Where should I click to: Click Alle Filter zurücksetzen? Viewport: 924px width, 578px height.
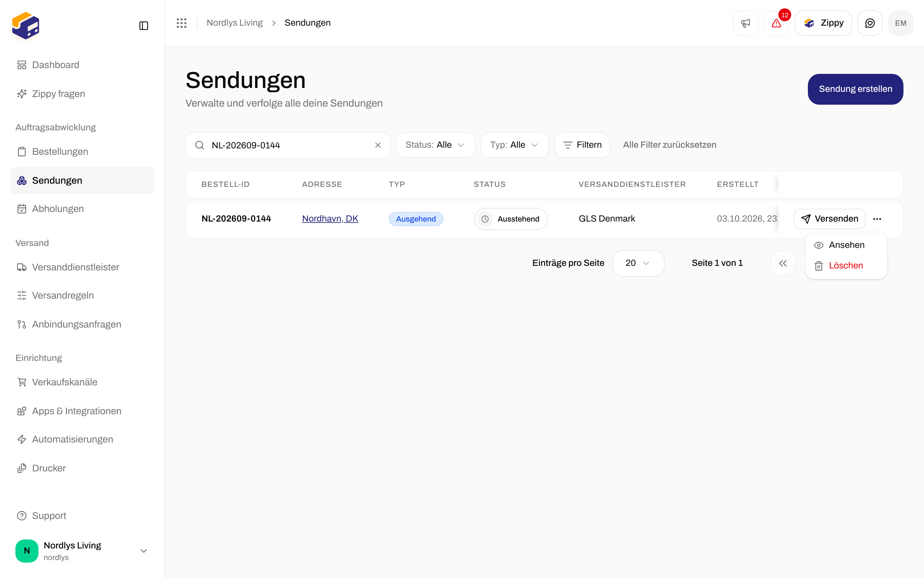pyautogui.click(x=670, y=145)
